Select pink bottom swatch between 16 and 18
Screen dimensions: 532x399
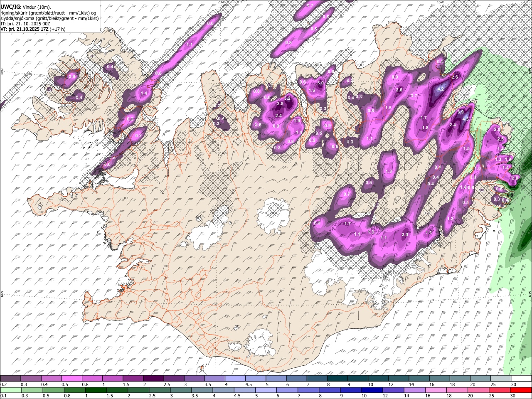click(436, 390)
